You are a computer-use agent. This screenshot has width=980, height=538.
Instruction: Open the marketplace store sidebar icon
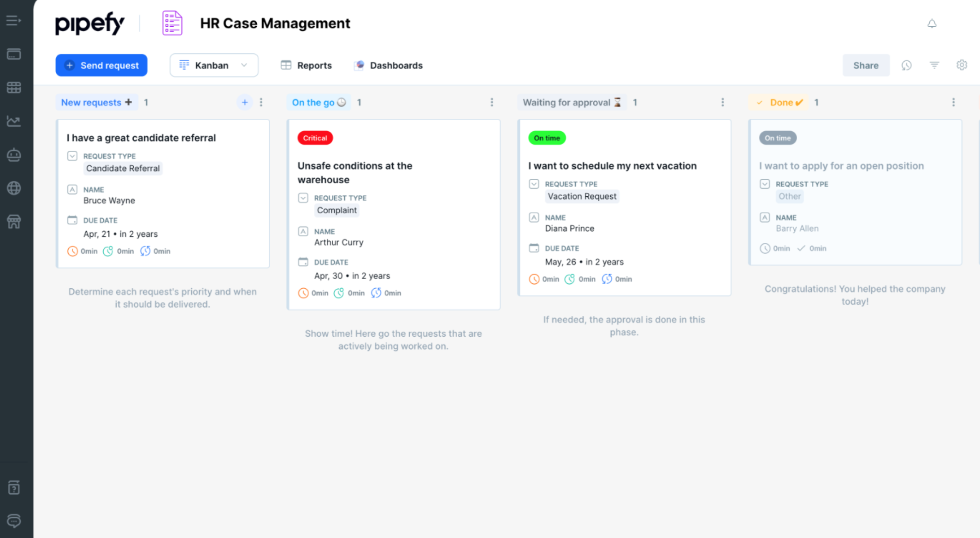(x=14, y=222)
